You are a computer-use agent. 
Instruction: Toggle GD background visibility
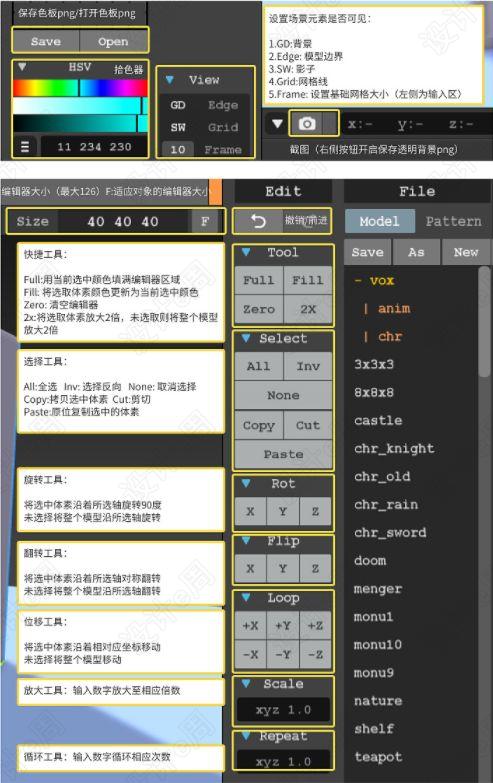[x=178, y=105]
